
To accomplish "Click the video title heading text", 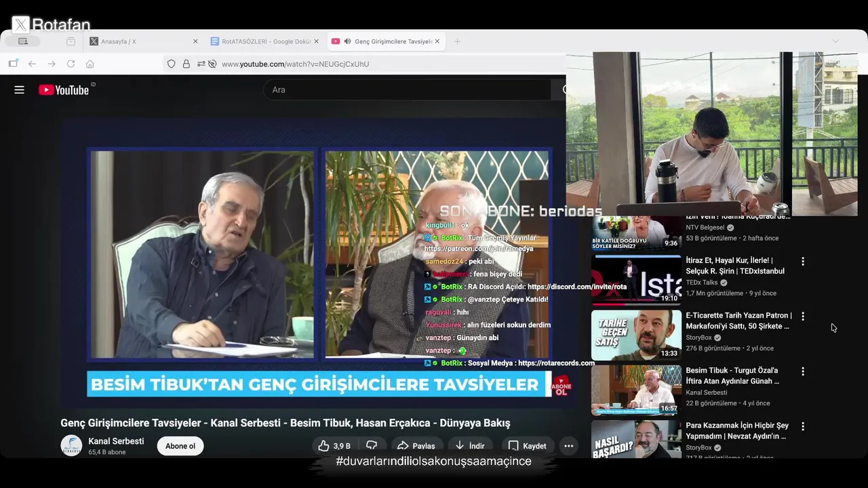I will coord(285,423).
